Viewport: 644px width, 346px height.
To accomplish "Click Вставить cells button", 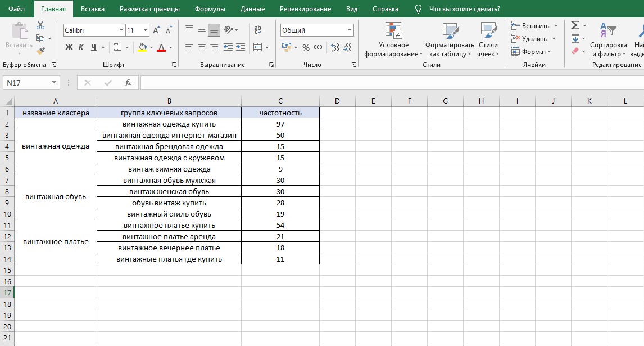I will 530,25.
